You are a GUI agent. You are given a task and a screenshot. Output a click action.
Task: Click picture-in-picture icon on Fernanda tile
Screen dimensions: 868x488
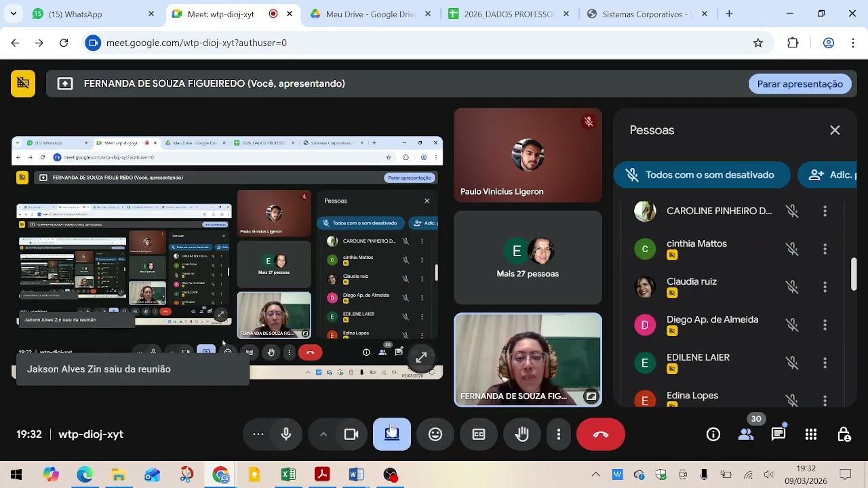point(591,396)
